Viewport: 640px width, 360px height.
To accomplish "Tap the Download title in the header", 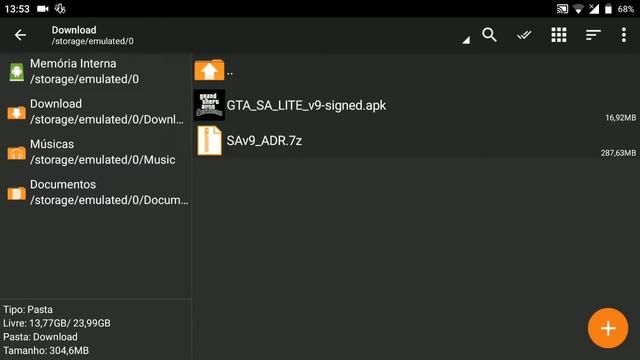I will 74,30.
